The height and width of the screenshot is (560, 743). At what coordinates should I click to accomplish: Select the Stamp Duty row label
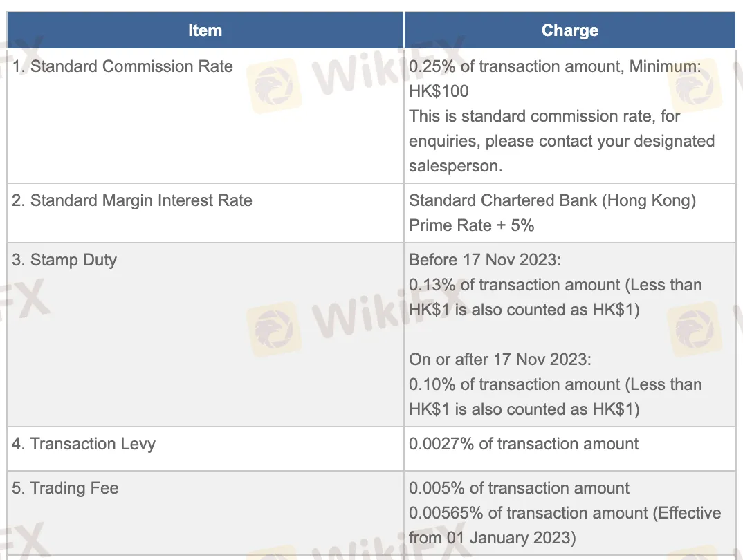[x=64, y=261]
